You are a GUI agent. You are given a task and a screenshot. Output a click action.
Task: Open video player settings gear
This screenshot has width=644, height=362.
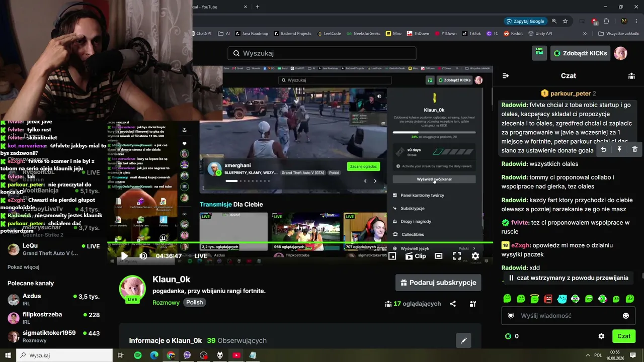pyautogui.click(x=475, y=256)
